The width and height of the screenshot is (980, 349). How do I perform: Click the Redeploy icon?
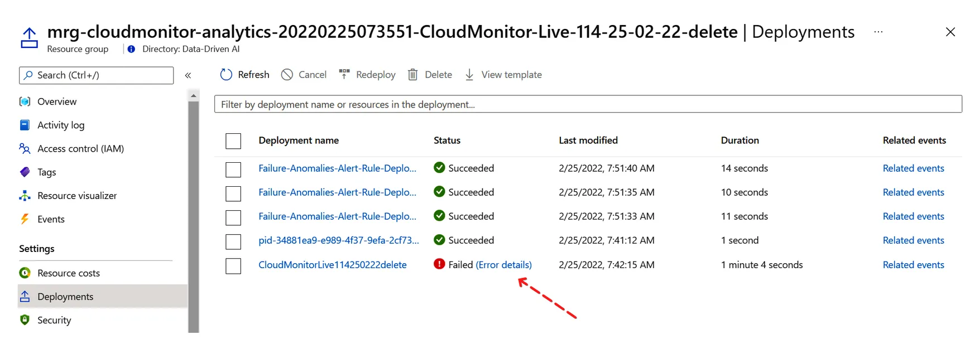(x=344, y=74)
